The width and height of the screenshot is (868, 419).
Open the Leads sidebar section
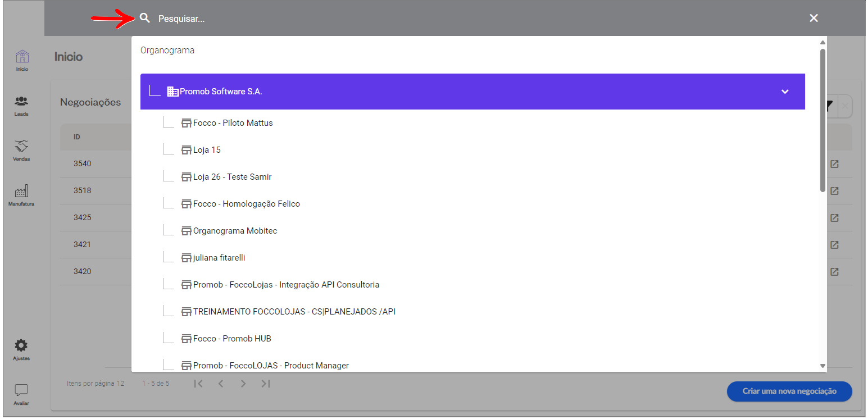tap(21, 106)
